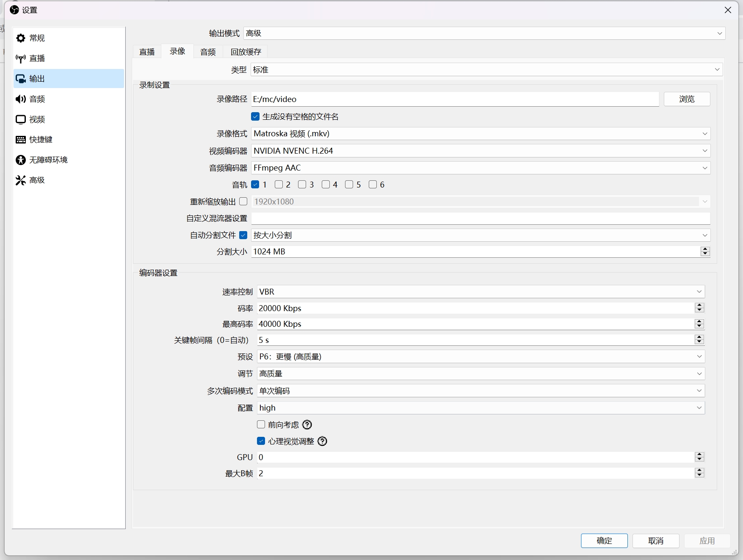Click the 前向考虑 help icon
743x560 pixels.
click(x=307, y=425)
